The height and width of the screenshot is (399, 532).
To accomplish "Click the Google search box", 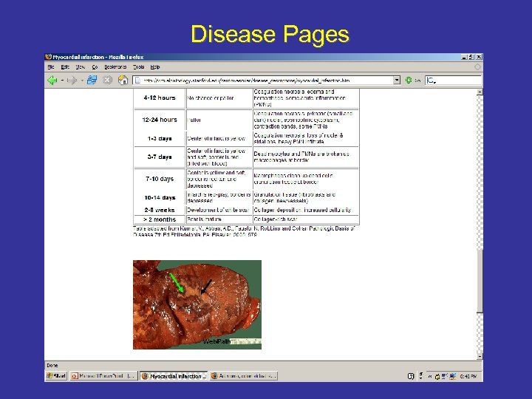I will coord(453,81).
